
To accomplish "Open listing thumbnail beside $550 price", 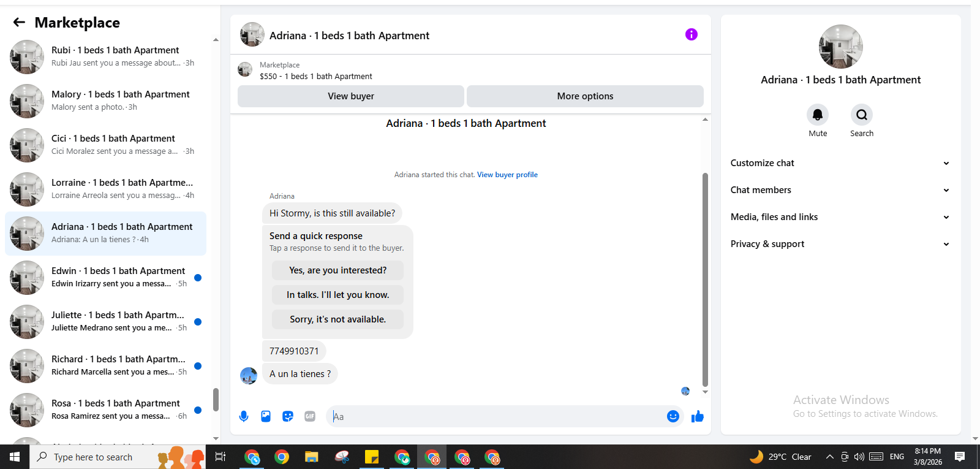I will (x=245, y=70).
